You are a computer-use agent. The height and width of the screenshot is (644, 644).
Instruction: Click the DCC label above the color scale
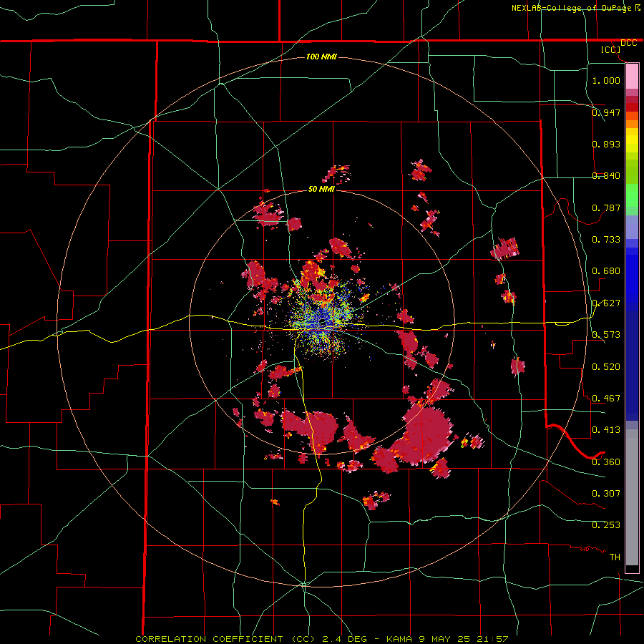pyautogui.click(x=628, y=43)
